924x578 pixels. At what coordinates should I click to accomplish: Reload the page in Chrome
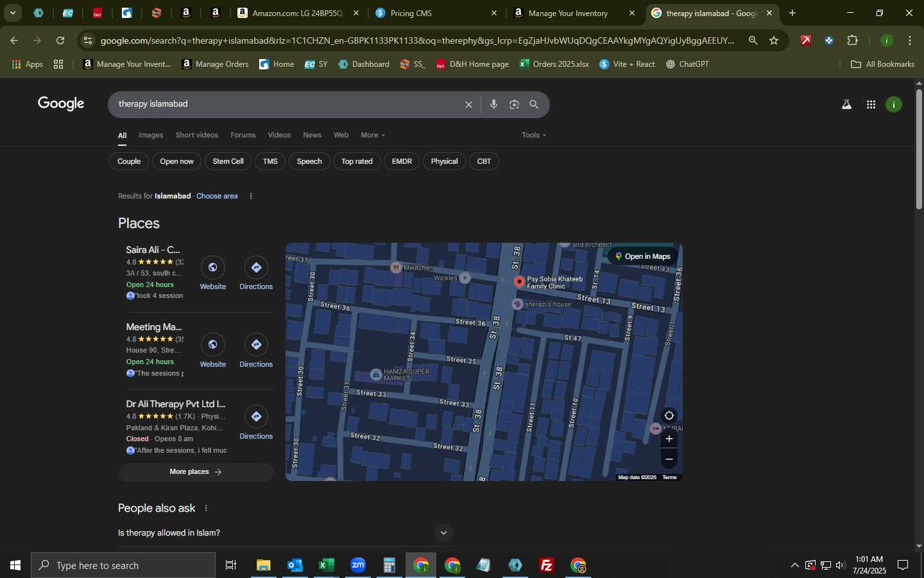click(x=60, y=40)
